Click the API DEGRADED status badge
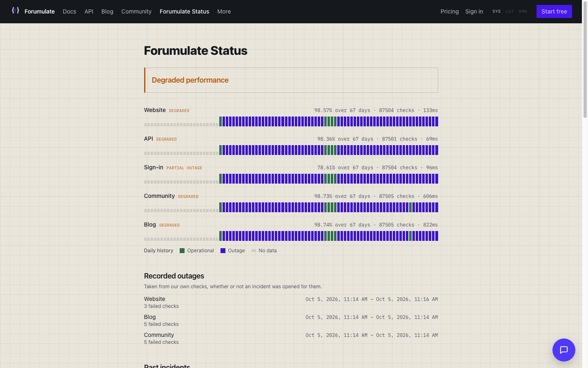The height and width of the screenshot is (368, 588). 167,139
